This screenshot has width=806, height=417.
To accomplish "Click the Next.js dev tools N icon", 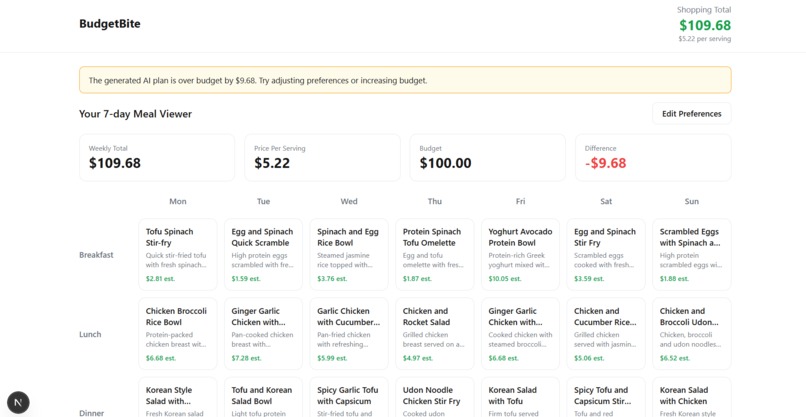I will (x=18, y=403).
